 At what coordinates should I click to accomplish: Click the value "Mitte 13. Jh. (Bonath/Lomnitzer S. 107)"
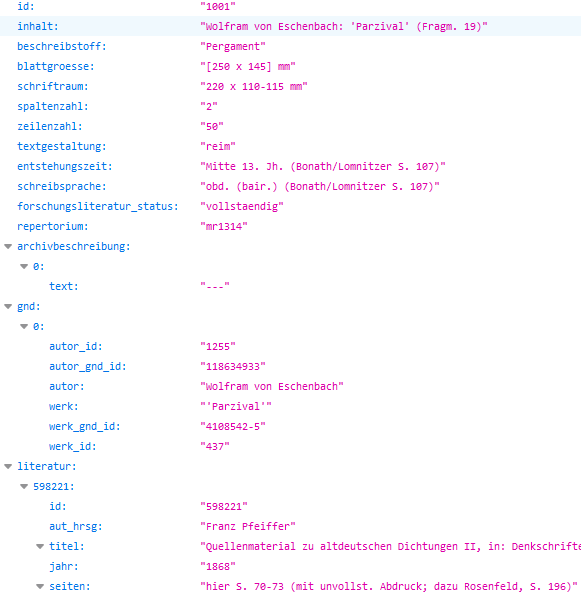tap(323, 166)
